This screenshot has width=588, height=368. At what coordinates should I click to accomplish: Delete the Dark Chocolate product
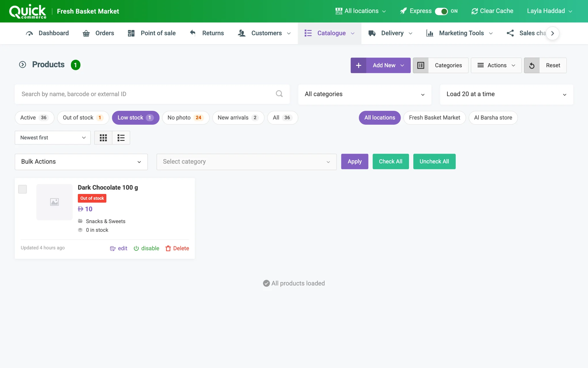click(x=177, y=248)
